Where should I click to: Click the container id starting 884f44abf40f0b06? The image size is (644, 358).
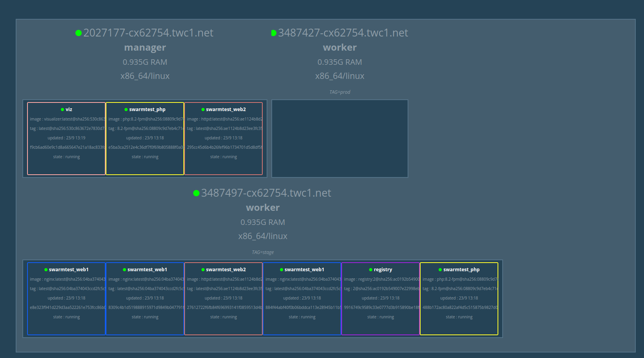pos(303,307)
